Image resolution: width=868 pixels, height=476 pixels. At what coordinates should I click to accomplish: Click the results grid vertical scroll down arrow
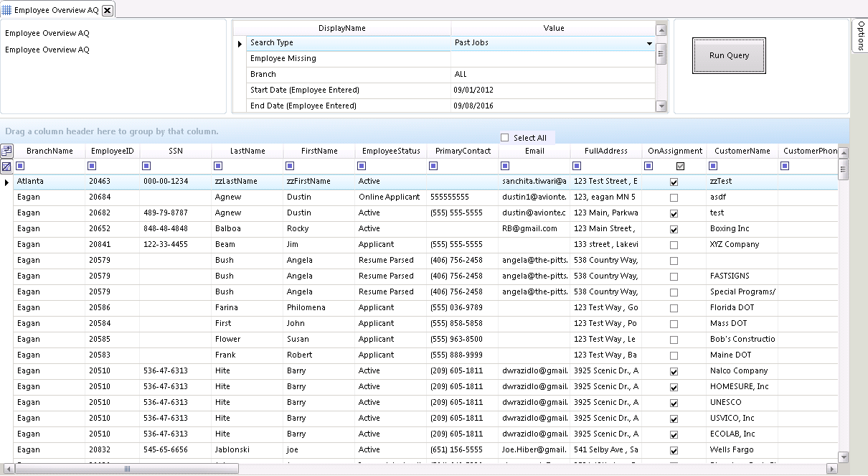[844, 457]
